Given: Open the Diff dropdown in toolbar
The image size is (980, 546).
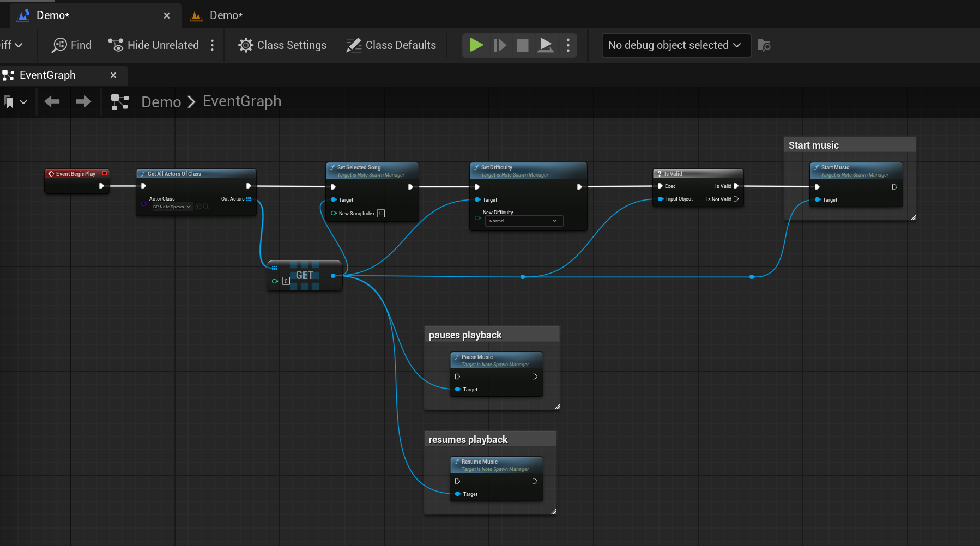Looking at the screenshot, I should 11,45.
